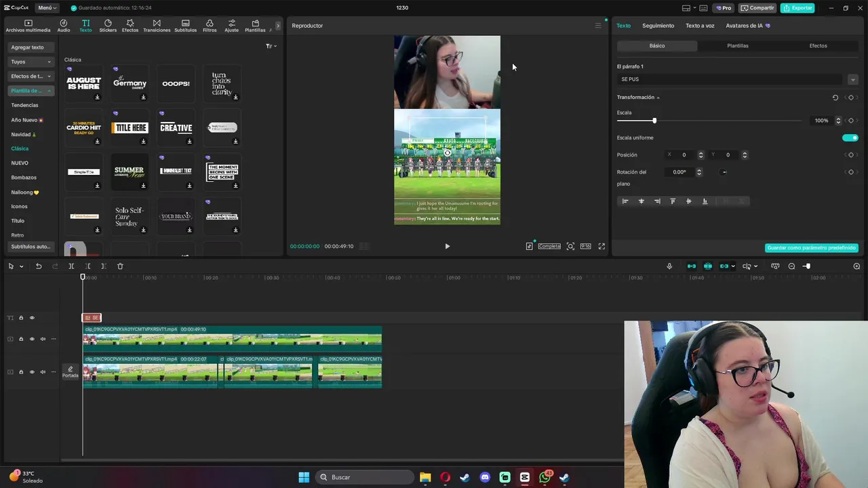Click the Escala 100% stepper

coord(838,121)
